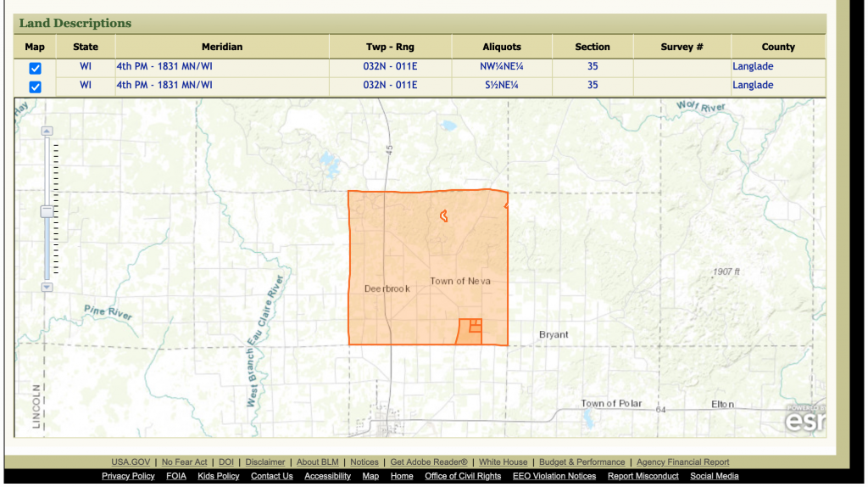Open the Contact Us link
Viewport: 868px width, 487px height.
tap(272, 476)
